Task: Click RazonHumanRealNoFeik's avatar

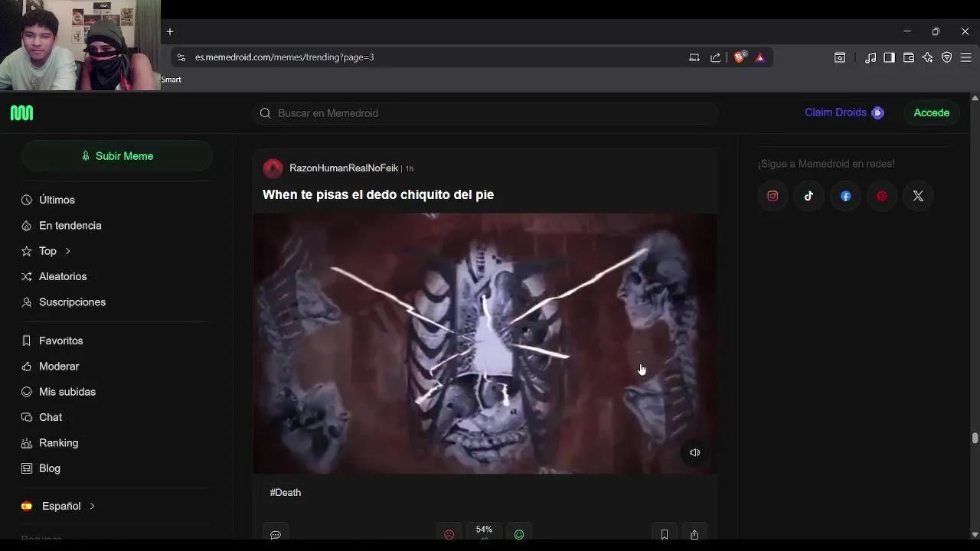Action: [273, 168]
